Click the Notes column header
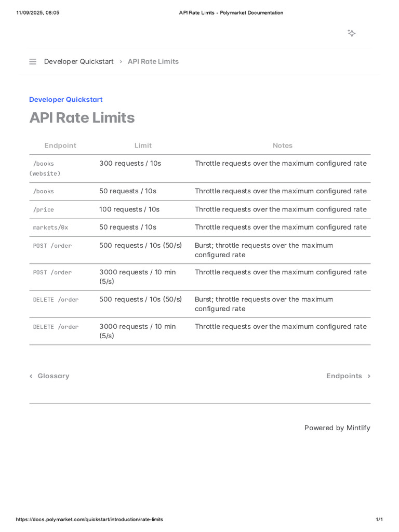399x532 pixels. 283,145
